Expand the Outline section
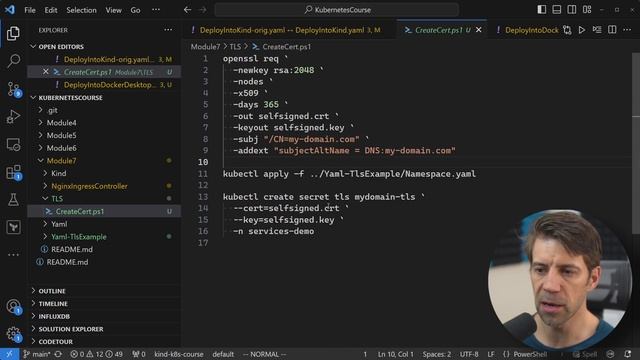 104,291
